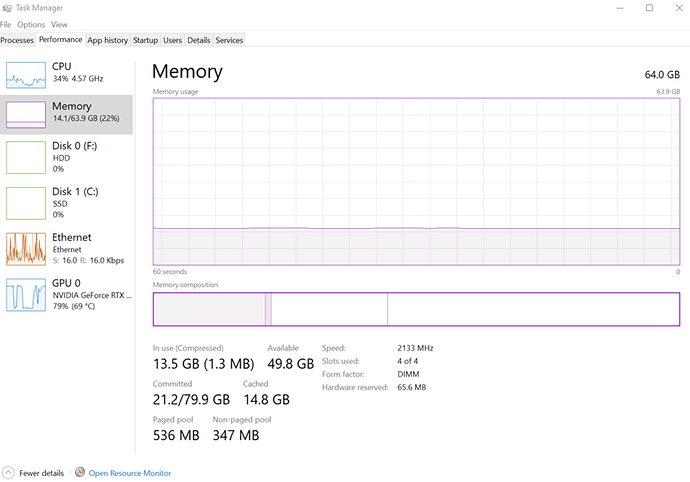
Task: Select GPU 0 NVIDIA GeForce graph icon
Action: coord(26,294)
